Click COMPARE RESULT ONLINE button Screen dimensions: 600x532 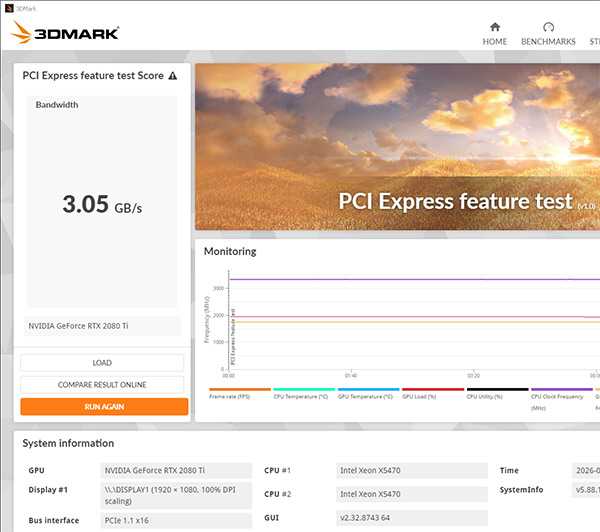pos(102,385)
